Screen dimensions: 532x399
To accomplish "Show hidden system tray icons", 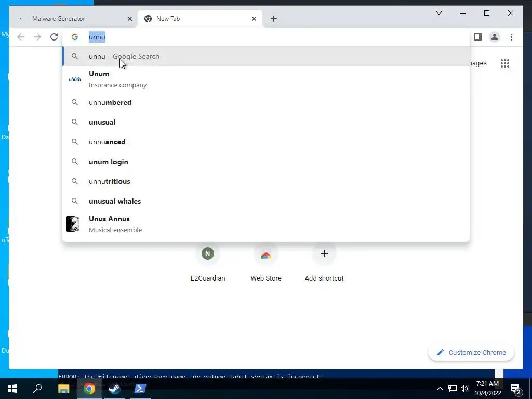I will tap(440, 389).
